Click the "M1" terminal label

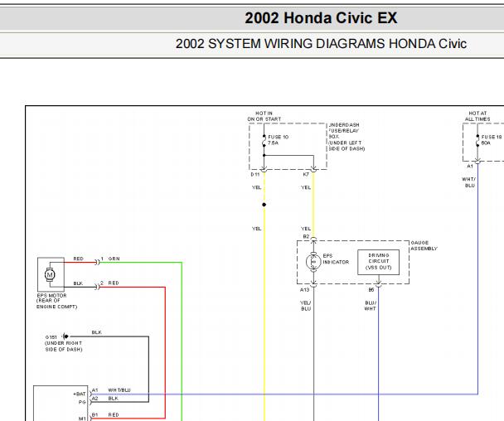82,419
